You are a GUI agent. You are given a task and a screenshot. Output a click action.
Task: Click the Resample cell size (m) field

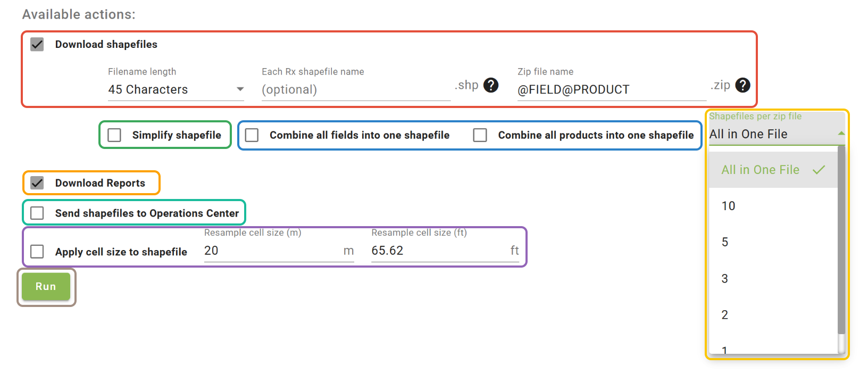[x=271, y=251]
